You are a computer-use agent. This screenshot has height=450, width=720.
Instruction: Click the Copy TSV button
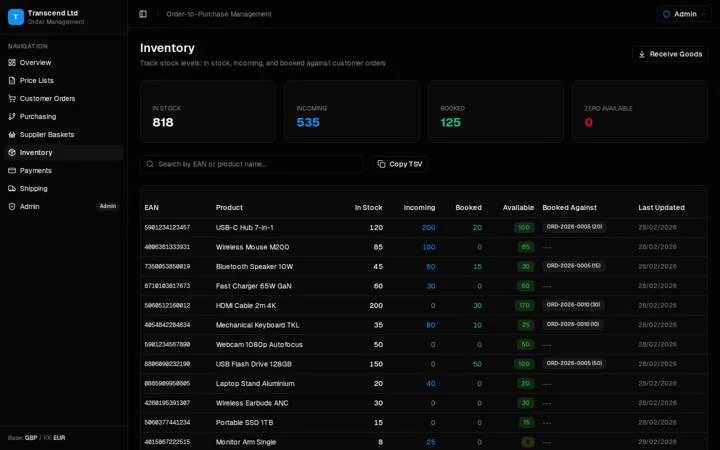pos(399,164)
